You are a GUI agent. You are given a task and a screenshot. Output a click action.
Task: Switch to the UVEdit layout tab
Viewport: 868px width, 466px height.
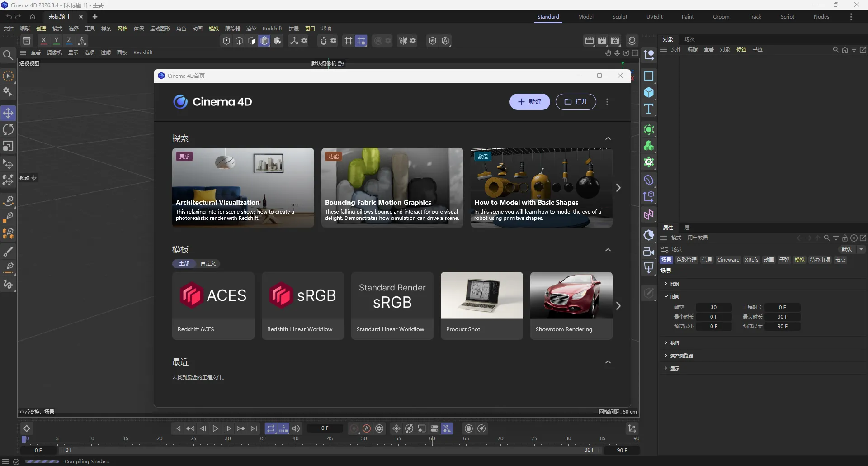[654, 17]
